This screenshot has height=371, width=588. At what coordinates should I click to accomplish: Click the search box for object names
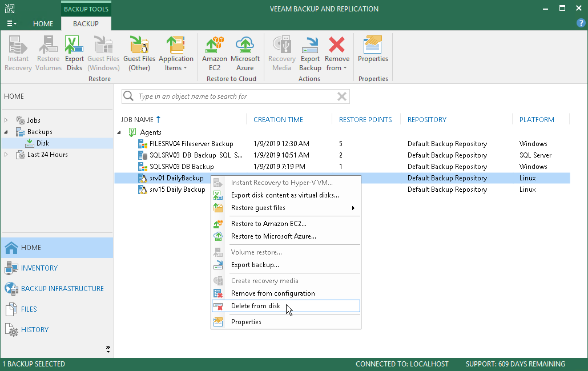click(x=236, y=96)
